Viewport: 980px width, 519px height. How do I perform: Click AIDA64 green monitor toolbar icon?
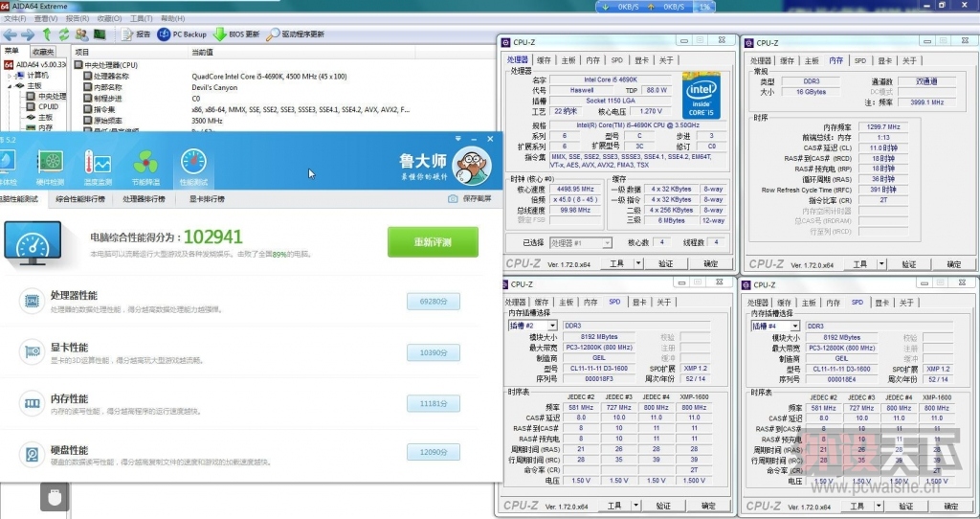click(x=100, y=34)
